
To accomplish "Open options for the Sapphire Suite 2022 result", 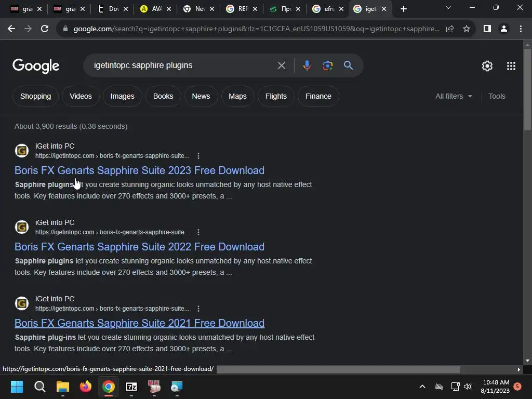I will [x=198, y=232].
